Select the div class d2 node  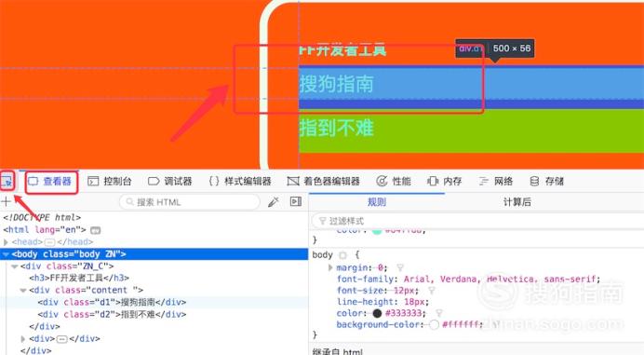[112, 315]
